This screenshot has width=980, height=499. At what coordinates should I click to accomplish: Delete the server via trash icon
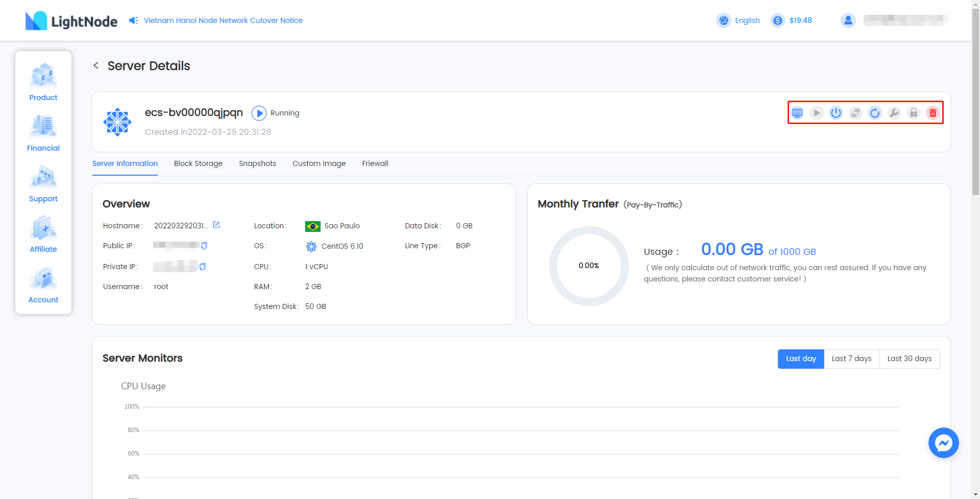pyautogui.click(x=933, y=113)
